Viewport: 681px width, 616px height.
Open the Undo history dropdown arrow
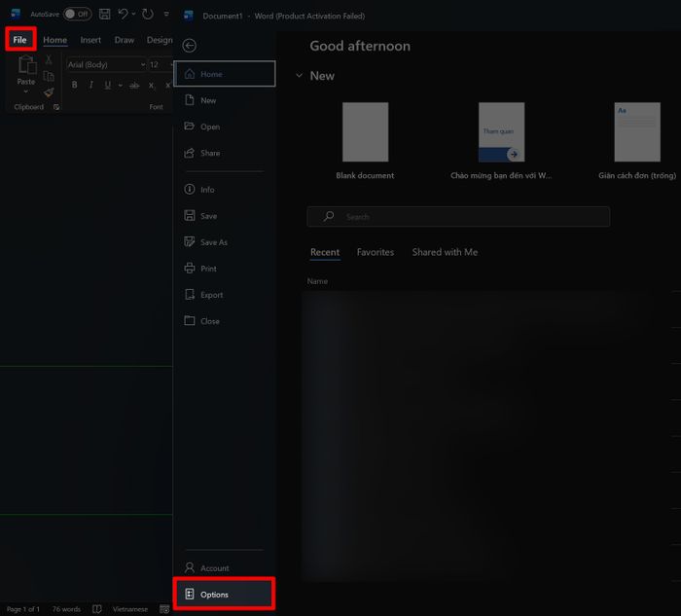pyautogui.click(x=133, y=14)
